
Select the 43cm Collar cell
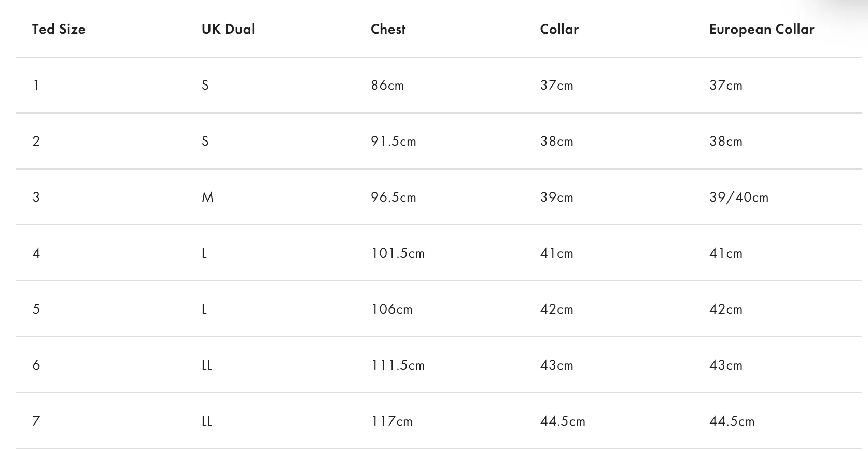[x=556, y=365]
